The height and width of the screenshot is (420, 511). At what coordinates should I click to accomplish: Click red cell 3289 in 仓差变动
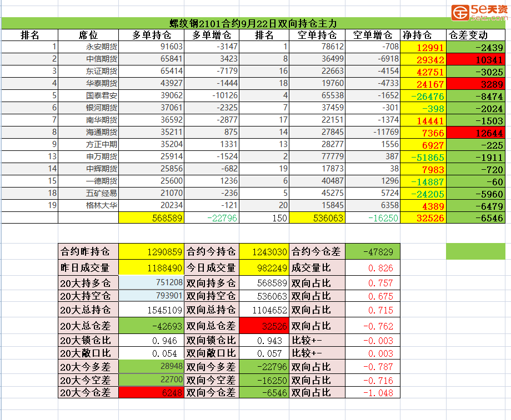coord(476,84)
